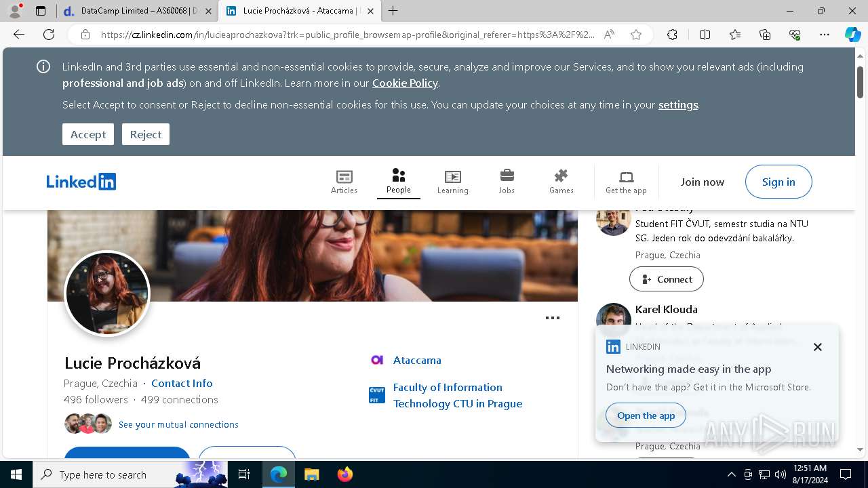Open the Cookie Policy link
The width and height of the screenshot is (868, 488).
(x=405, y=83)
